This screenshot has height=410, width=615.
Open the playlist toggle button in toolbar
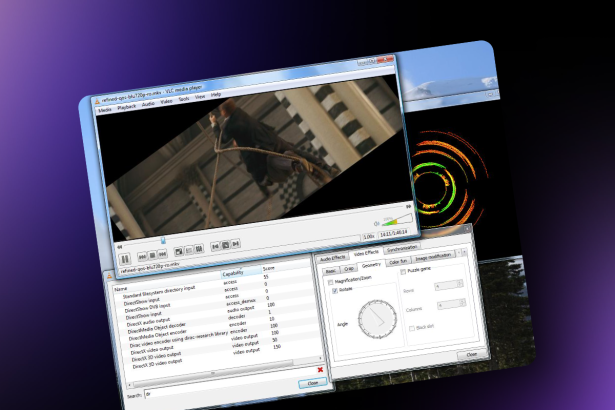coord(189,250)
